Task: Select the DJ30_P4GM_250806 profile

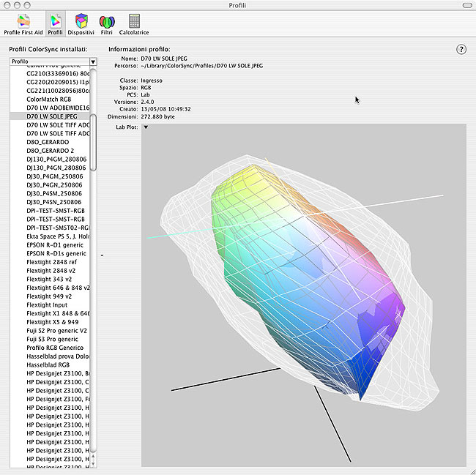Action: coord(50,176)
